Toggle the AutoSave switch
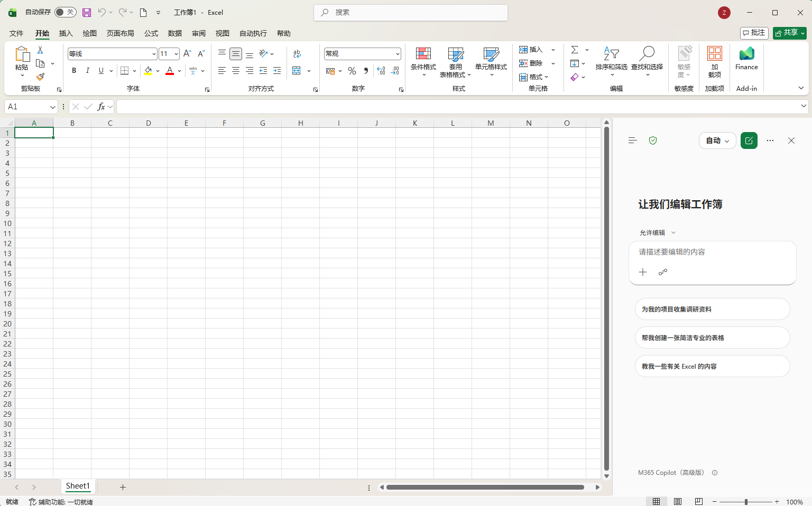This screenshot has width=812, height=506. 66,12
